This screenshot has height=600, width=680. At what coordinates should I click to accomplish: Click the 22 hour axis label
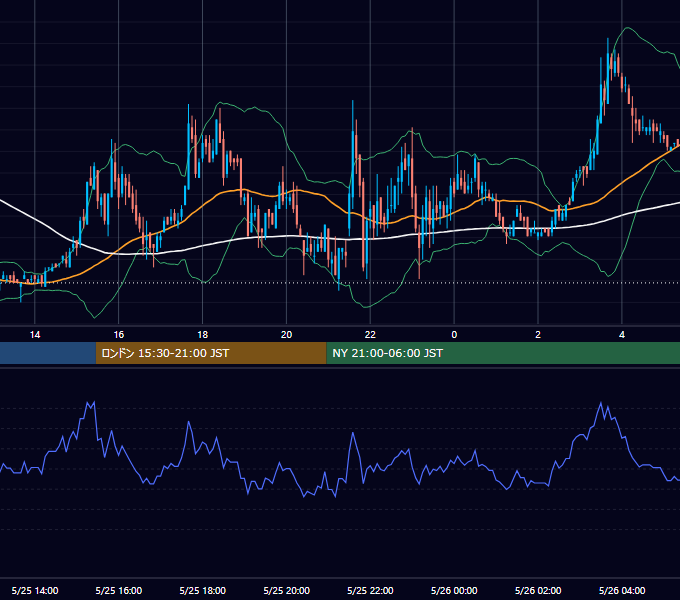[370, 335]
